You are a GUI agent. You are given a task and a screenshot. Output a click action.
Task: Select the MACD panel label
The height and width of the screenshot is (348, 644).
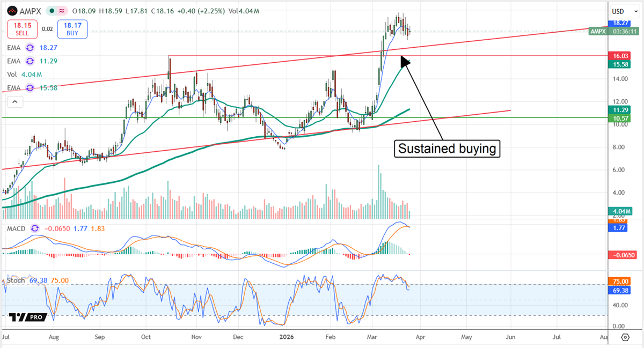click(x=15, y=228)
